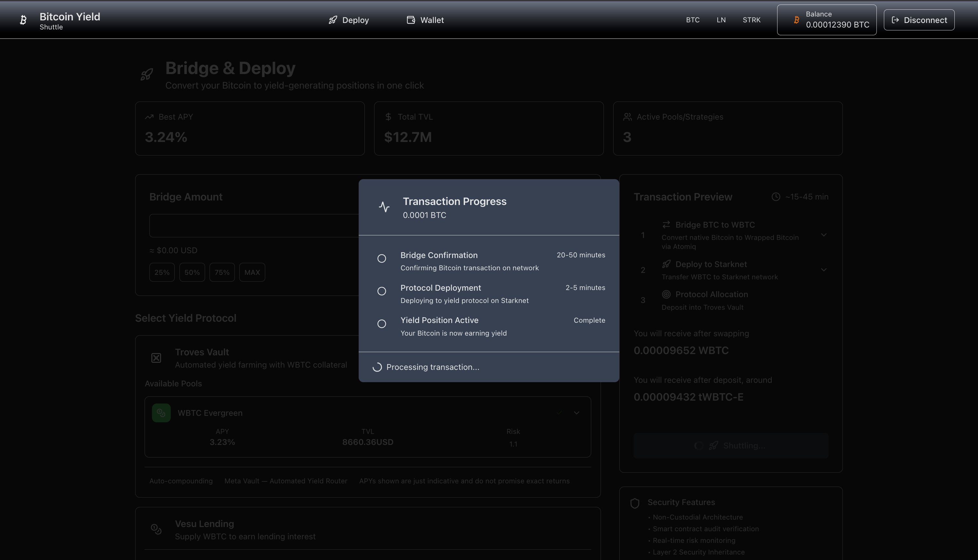Select the Bridge Confirmation step circle
This screenshot has width=978, height=560.
382,258
